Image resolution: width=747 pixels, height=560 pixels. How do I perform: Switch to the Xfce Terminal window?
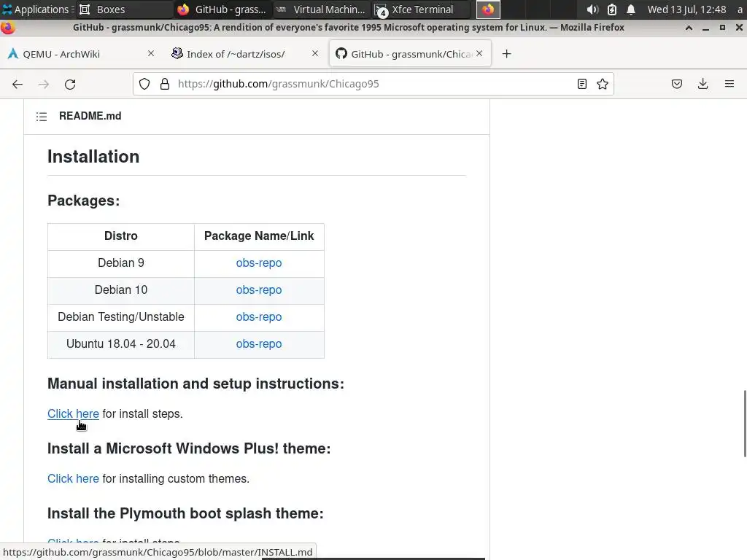(420, 9)
